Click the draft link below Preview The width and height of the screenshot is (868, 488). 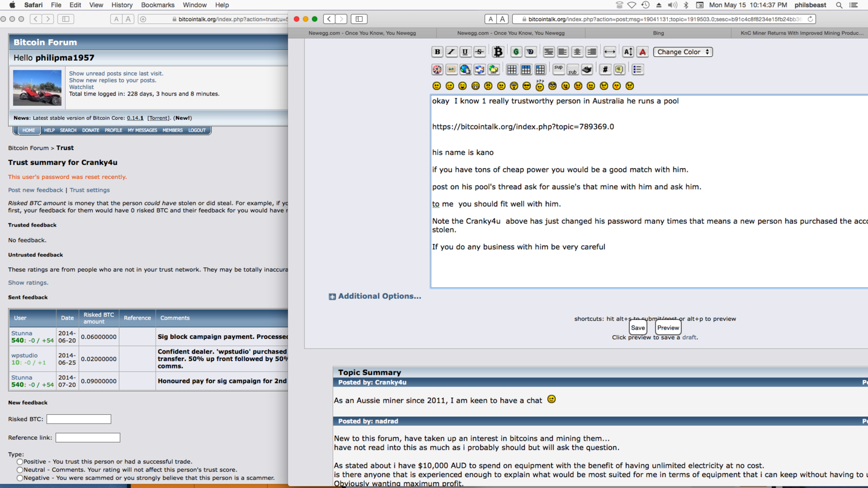click(x=689, y=337)
